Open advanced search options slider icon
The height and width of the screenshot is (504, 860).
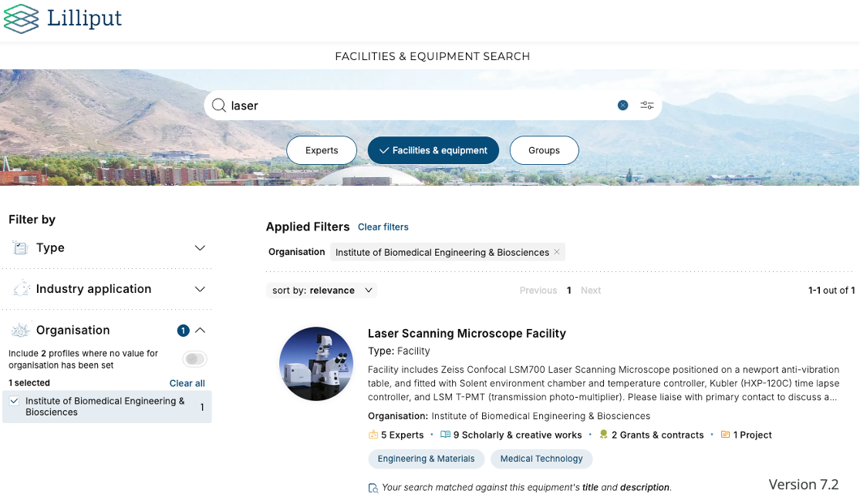point(647,106)
